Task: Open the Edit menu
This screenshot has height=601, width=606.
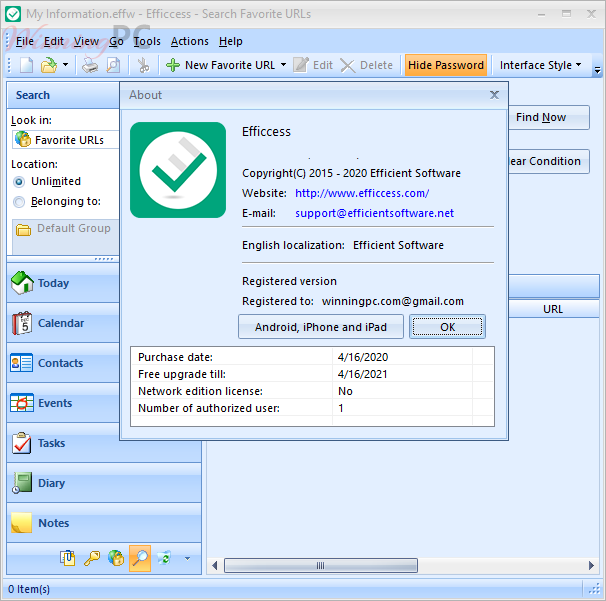Action: 53,41
